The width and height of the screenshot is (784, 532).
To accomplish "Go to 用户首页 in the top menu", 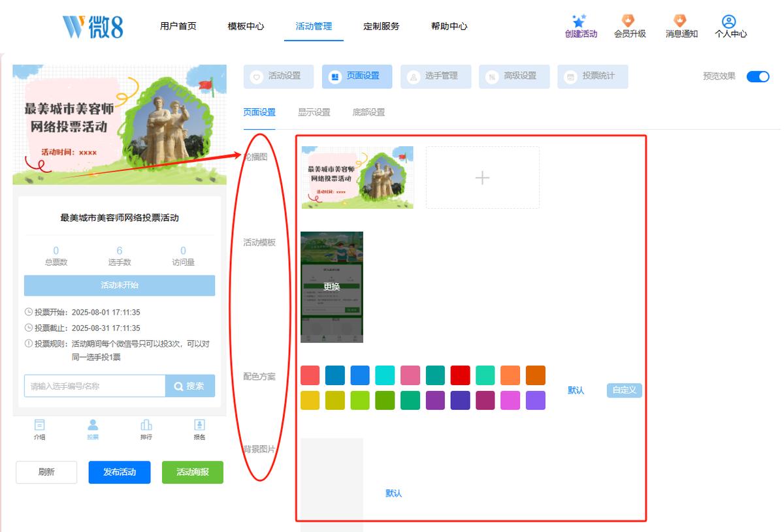I will coord(178,26).
